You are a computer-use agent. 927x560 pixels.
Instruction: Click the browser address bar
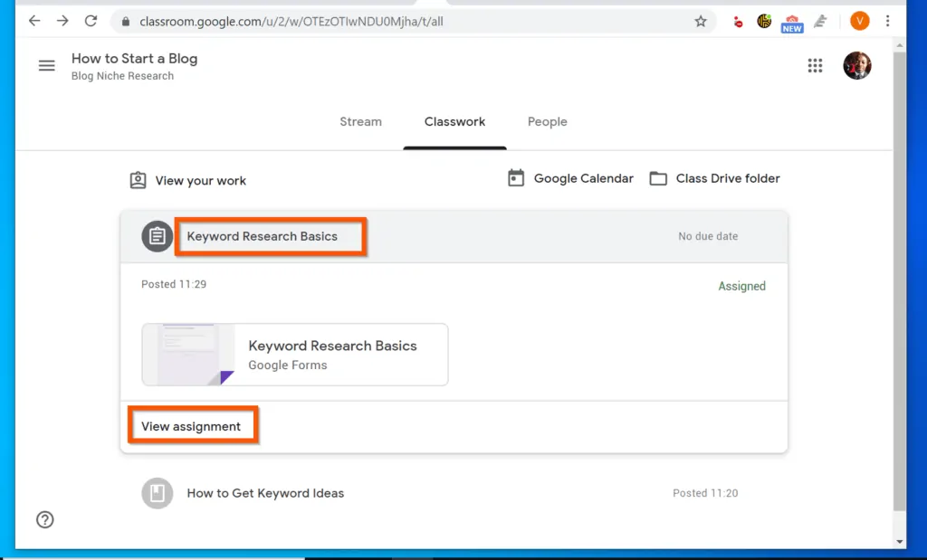[x=362, y=20]
